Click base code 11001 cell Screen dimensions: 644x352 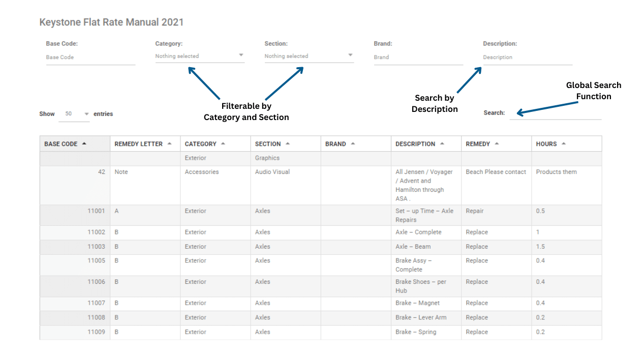pyautogui.click(x=75, y=215)
